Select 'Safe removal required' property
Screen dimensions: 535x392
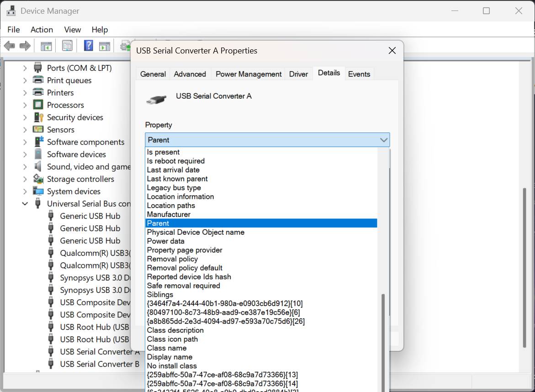coord(261,286)
